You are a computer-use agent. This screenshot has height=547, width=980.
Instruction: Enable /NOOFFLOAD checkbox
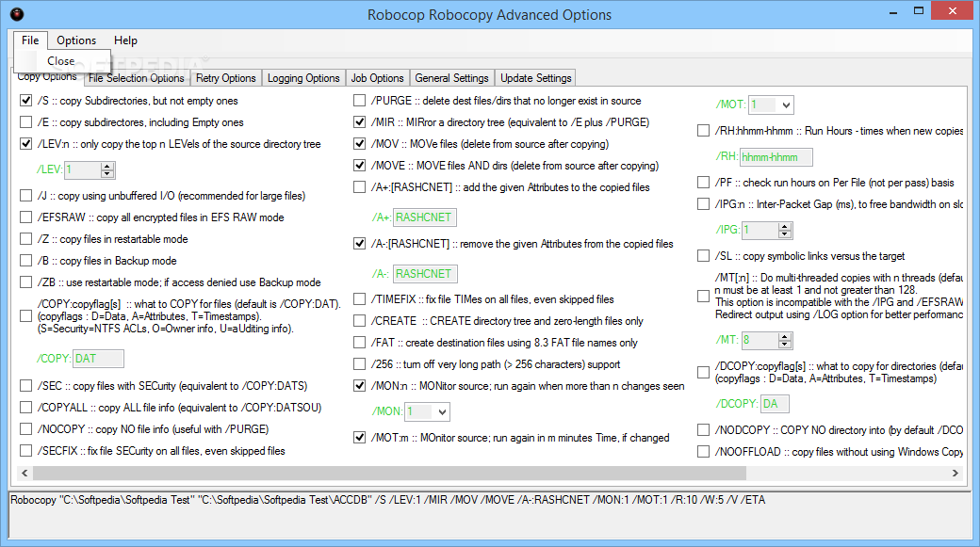703,452
